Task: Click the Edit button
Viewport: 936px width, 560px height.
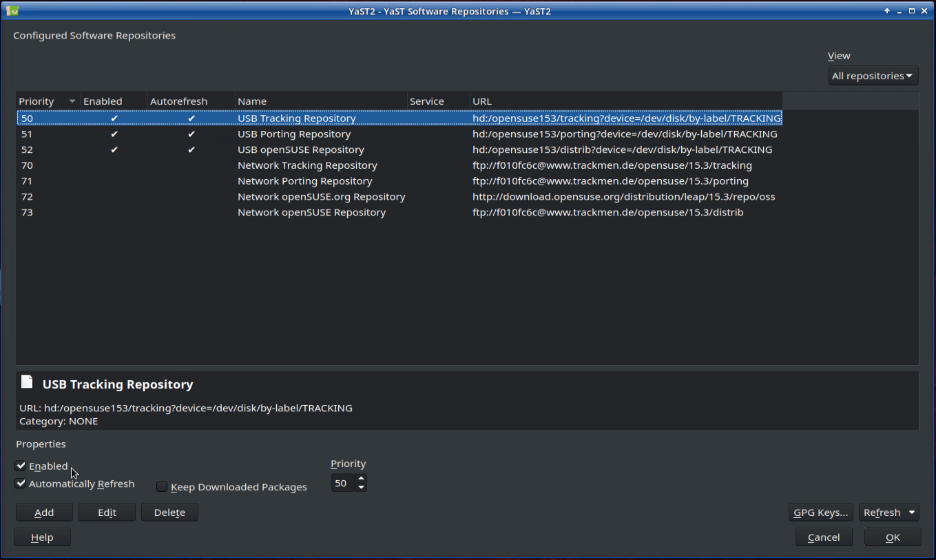Action: click(107, 512)
